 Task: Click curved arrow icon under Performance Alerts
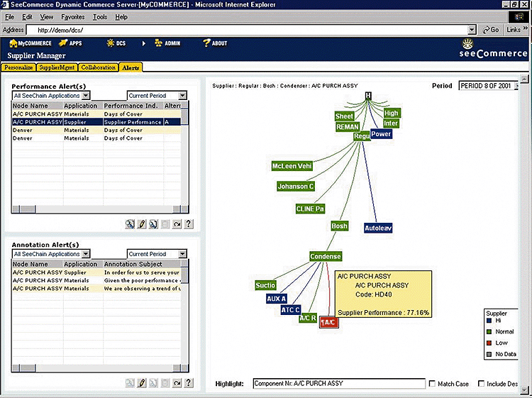pyautogui.click(x=177, y=224)
